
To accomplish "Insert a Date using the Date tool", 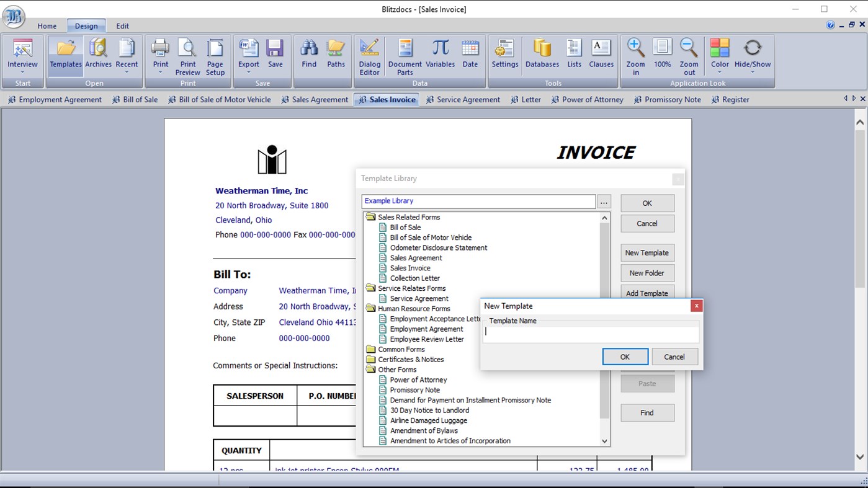I will click(x=470, y=56).
